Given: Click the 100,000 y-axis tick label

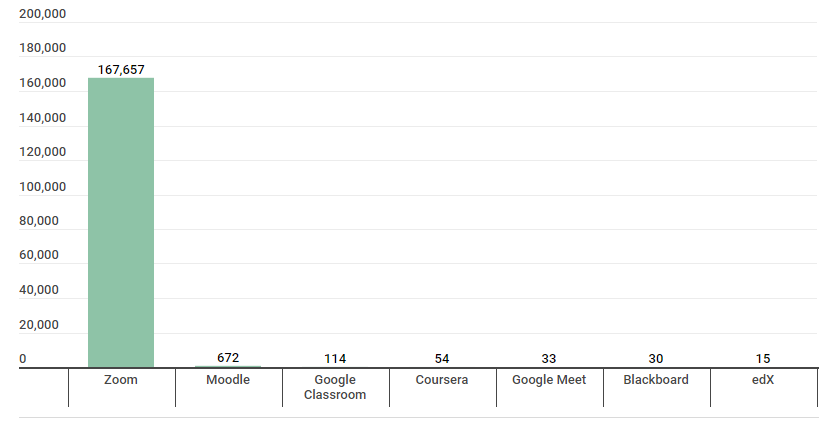Looking at the screenshot, I should pos(43,187).
